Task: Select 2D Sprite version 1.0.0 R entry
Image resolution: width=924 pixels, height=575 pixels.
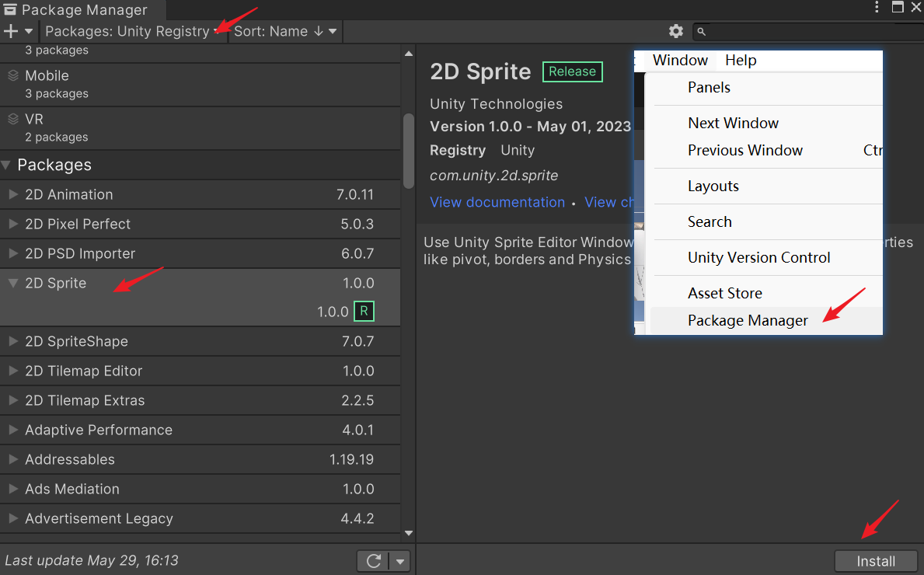Action: pos(200,312)
